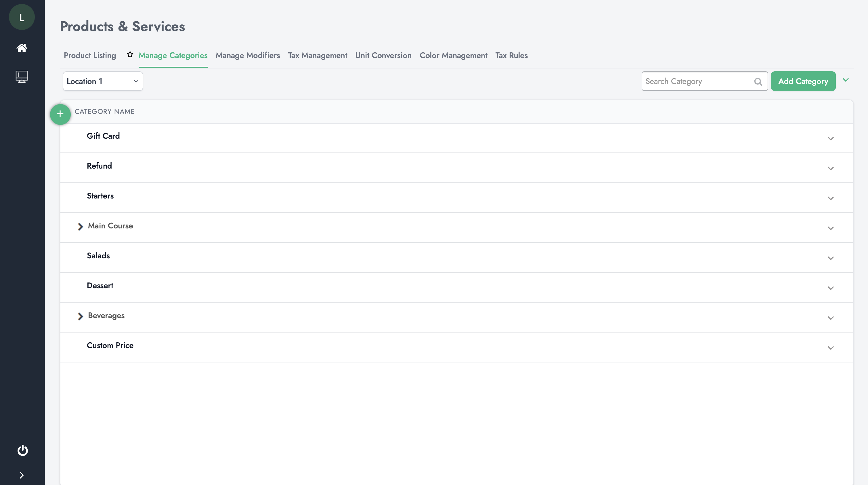868x485 pixels.
Task: Expand the Beverages category row
Action: pos(79,316)
